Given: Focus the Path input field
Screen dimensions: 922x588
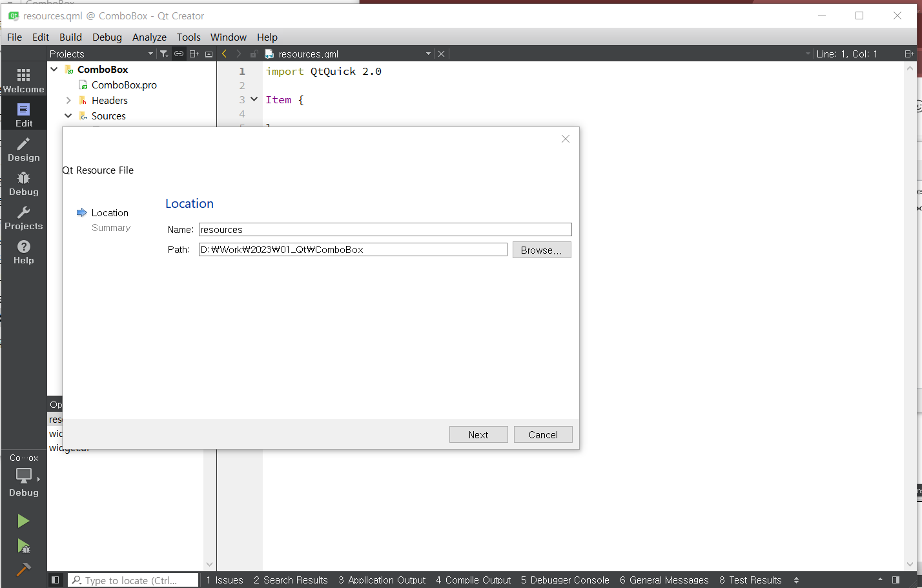Looking at the screenshot, I should click(353, 249).
